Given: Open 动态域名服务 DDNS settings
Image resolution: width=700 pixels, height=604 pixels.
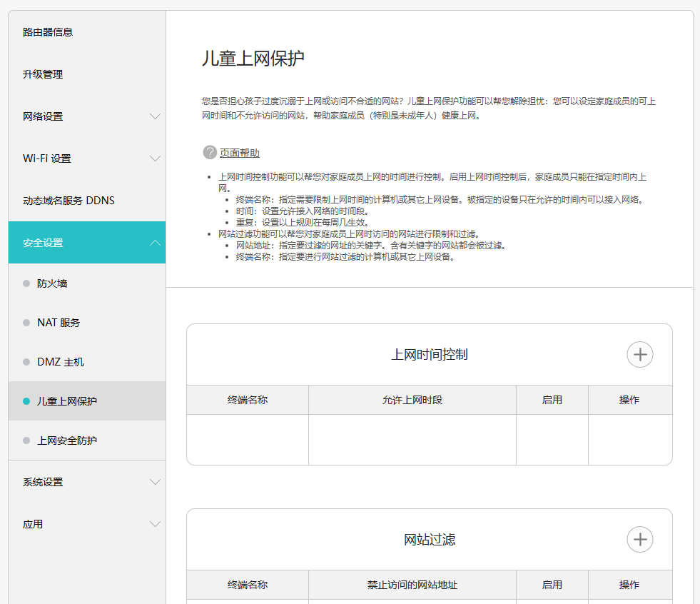Looking at the screenshot, I should pyautogui.click(x=69, y=201).
